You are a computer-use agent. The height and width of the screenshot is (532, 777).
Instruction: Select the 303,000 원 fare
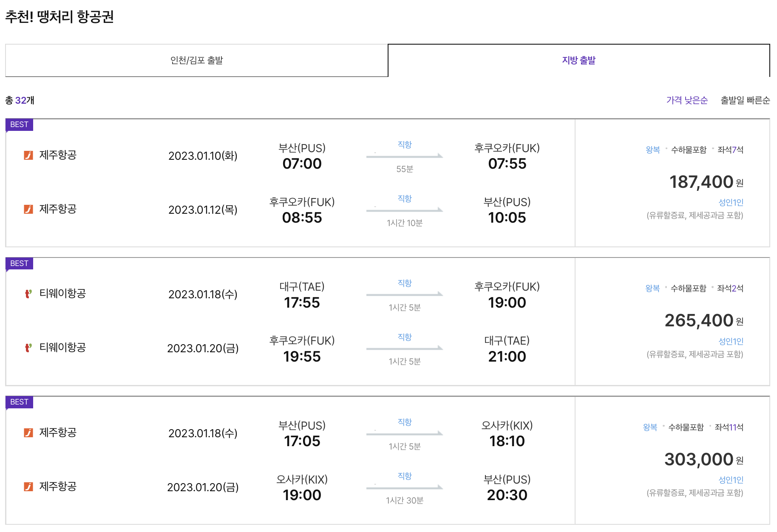[704, 459]
